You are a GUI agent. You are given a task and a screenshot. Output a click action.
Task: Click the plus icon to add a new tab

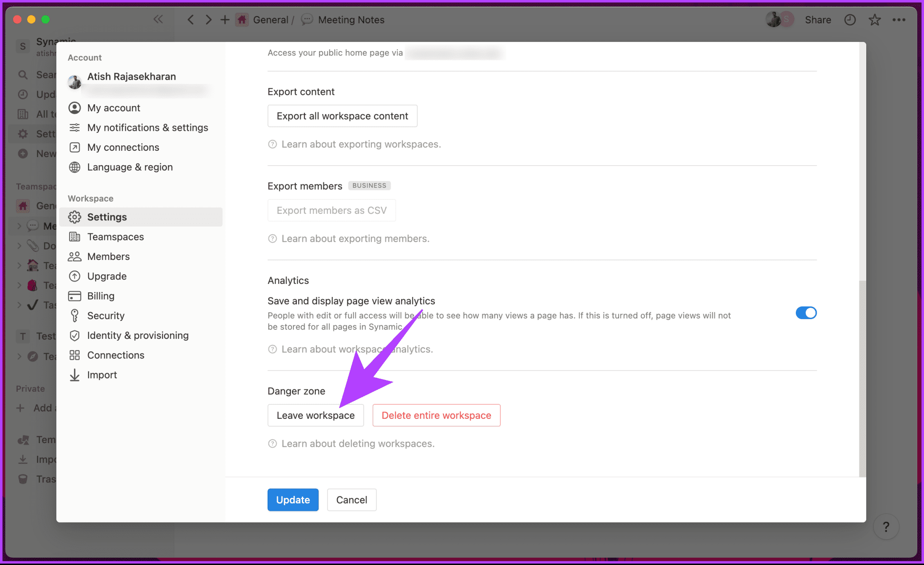(225, 20)
